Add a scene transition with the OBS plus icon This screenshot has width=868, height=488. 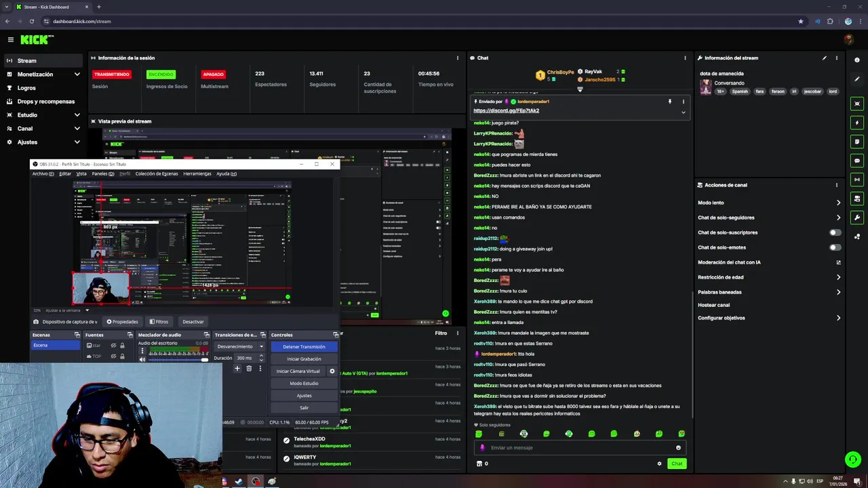click(237, 369)
